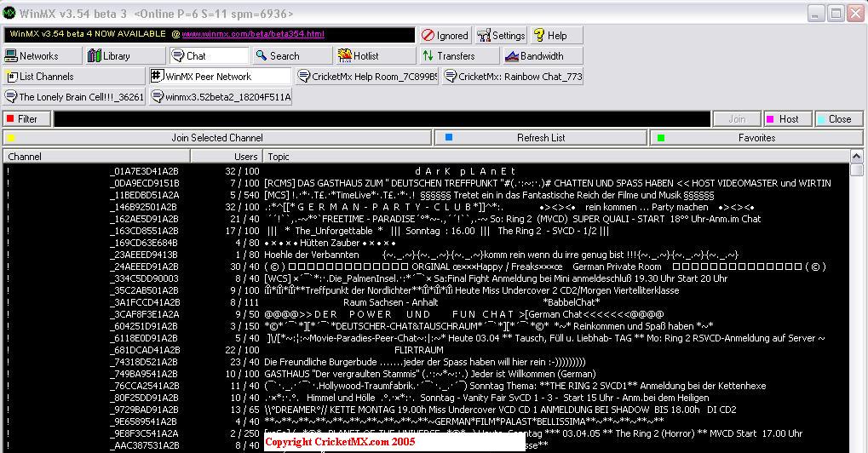Select Die Freundliche Burgerbude channel row
The width and height of the screenshot is (868, 453).
(426, 362)
